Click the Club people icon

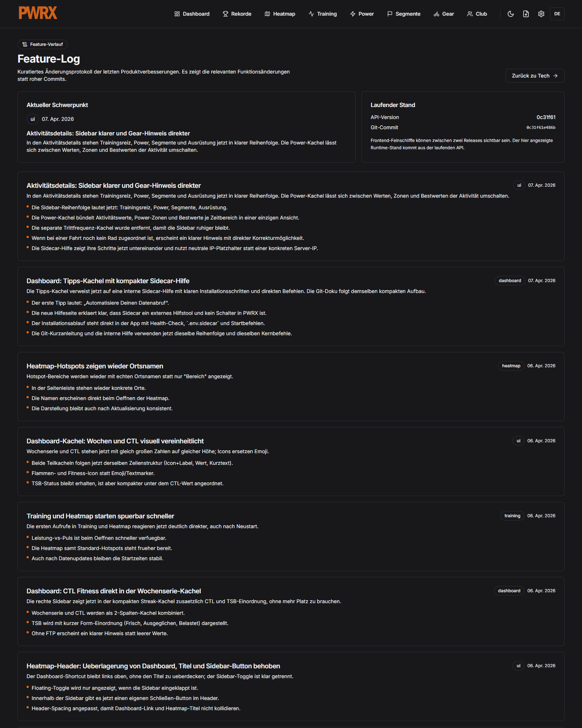point(470,14)
